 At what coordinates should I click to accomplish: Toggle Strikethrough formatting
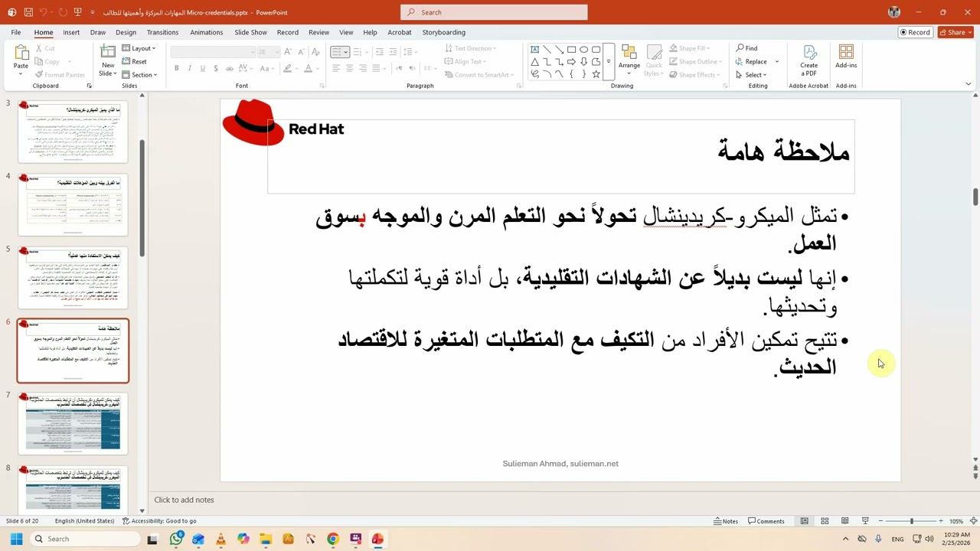pyautogui.click(x=229, y=68)
